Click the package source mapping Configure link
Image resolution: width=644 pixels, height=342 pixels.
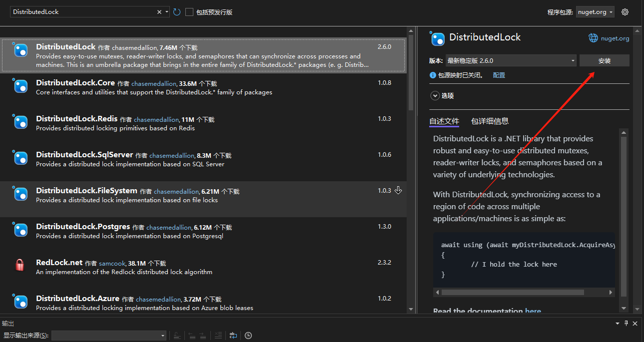tap(499, 75)
